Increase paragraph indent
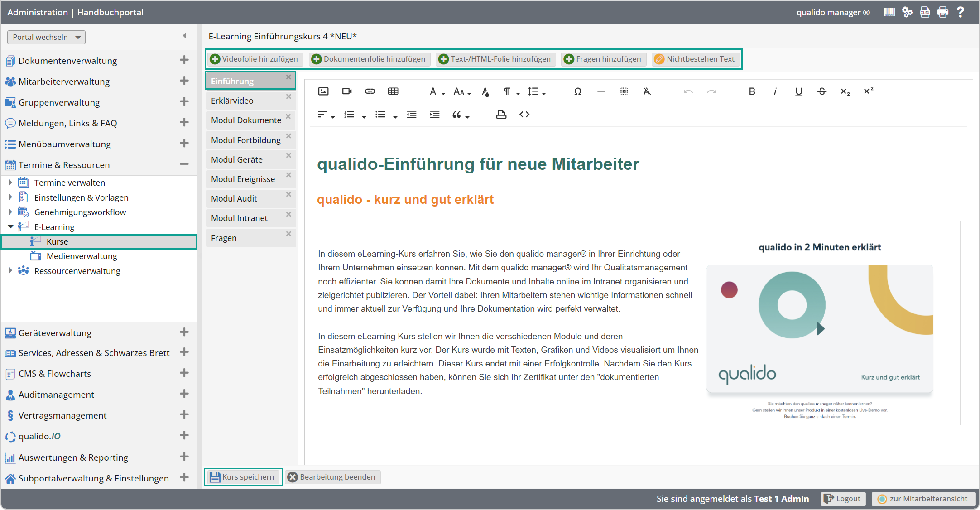980x510 pixels. [x=435, y=115]
